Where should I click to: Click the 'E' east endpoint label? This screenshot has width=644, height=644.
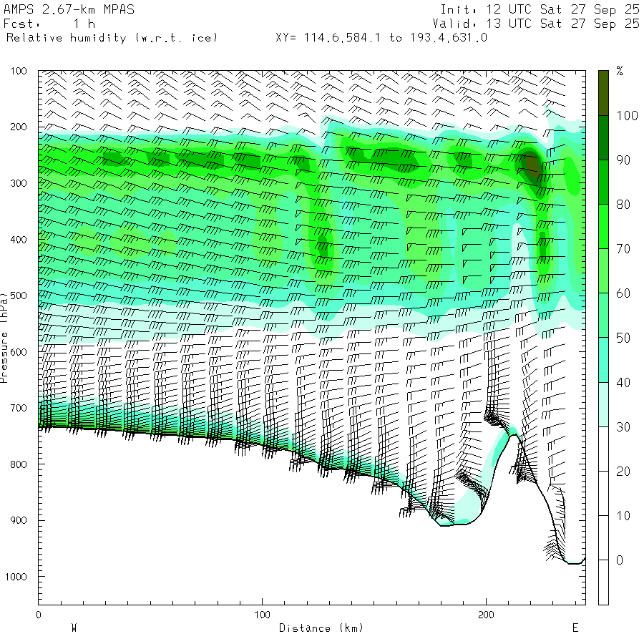pyautogui.click(x=575, y=628)
